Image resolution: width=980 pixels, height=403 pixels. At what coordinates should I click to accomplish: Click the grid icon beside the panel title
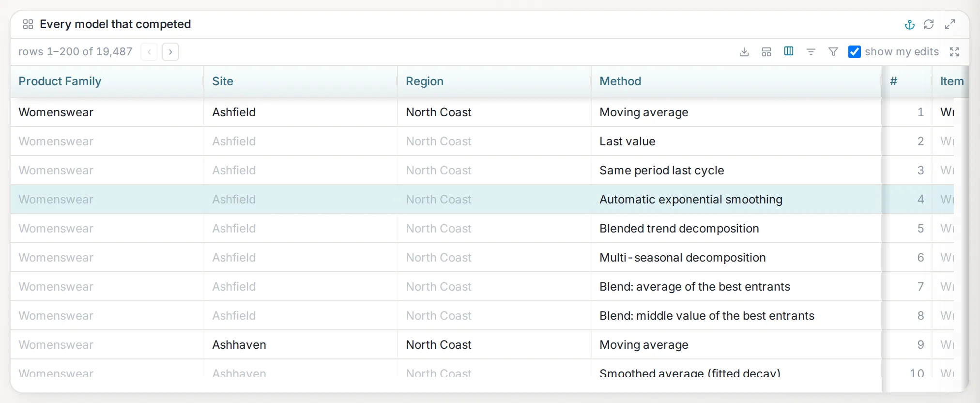coord(28,24)
